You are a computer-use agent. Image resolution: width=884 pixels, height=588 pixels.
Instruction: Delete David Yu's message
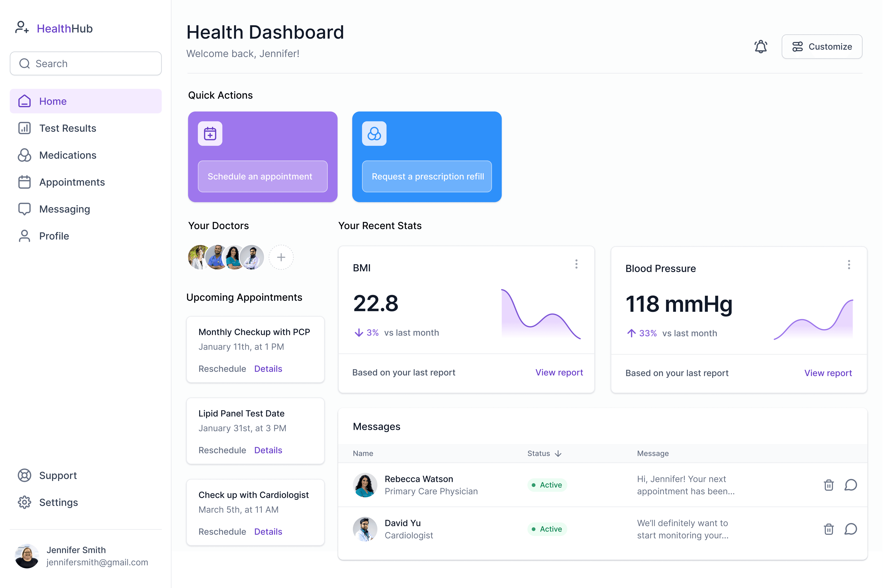[829, 529]
